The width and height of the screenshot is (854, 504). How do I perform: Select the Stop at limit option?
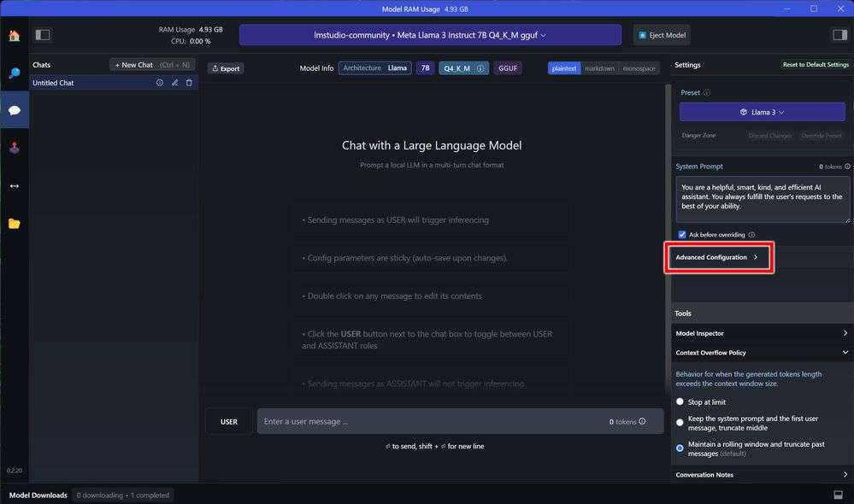pos(680,401)
